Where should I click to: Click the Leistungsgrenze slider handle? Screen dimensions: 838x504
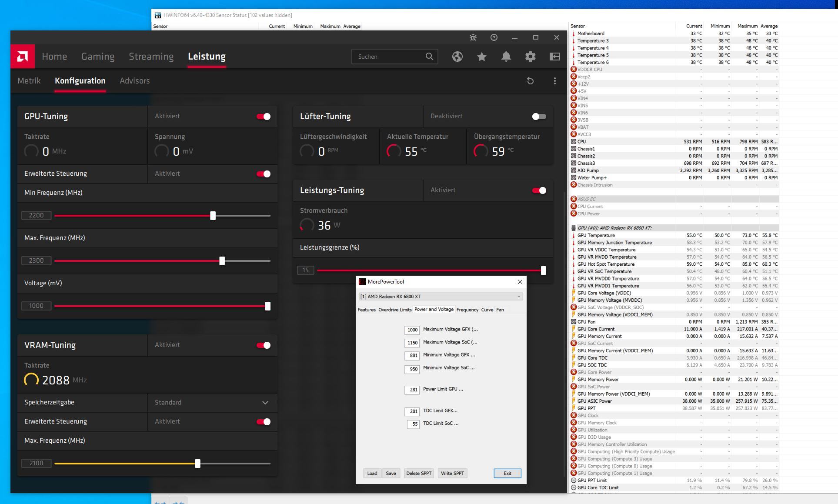544,270
